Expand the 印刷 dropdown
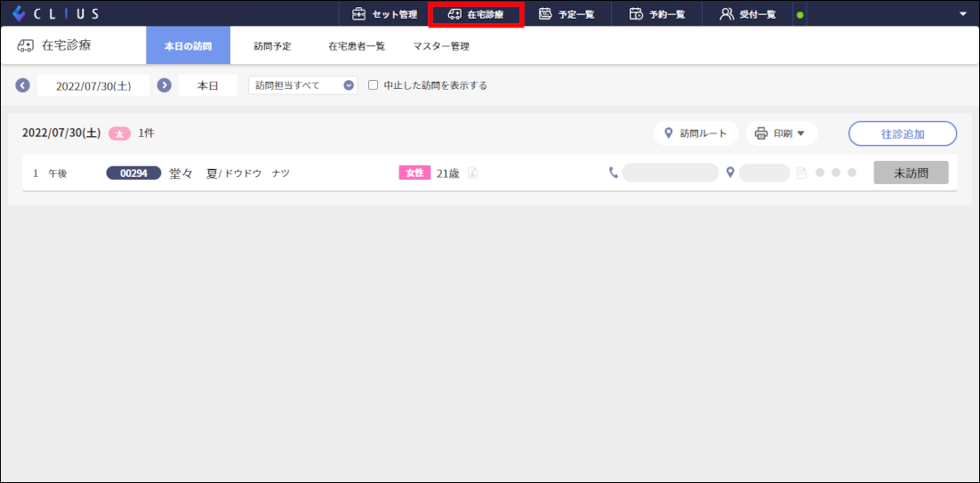This screenshot has height=483, width=980. click(x=782, y=133)
